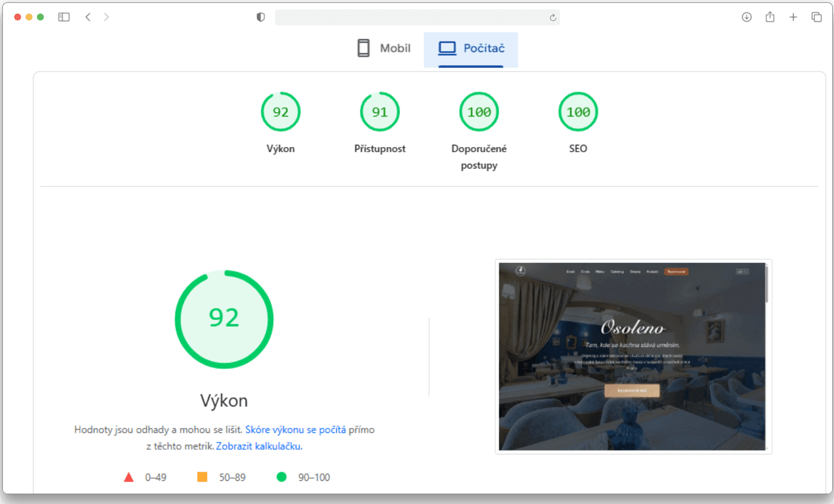
Task: Toggle the Safari sidebar icon
Action: point(64,17)
